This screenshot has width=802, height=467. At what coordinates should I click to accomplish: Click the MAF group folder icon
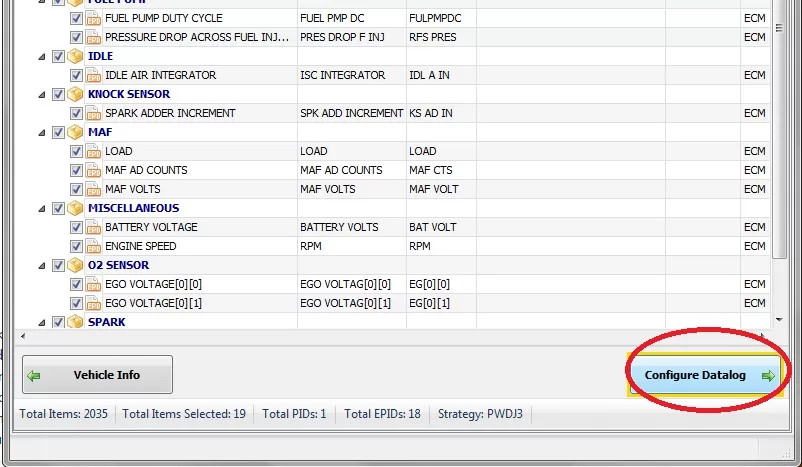[x=75, y=132]
